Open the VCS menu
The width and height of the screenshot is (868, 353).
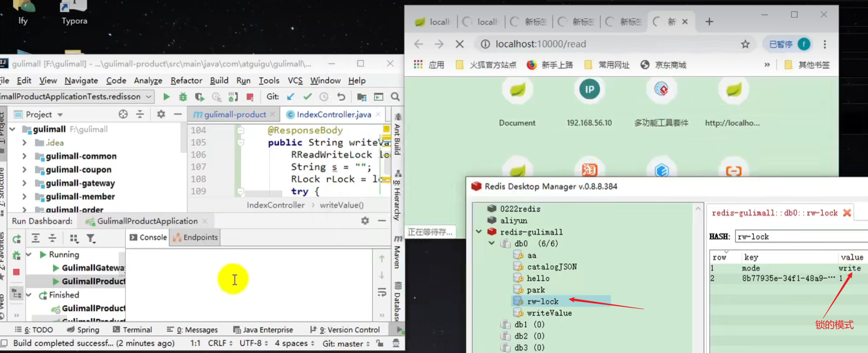click(x=295, y=80)
